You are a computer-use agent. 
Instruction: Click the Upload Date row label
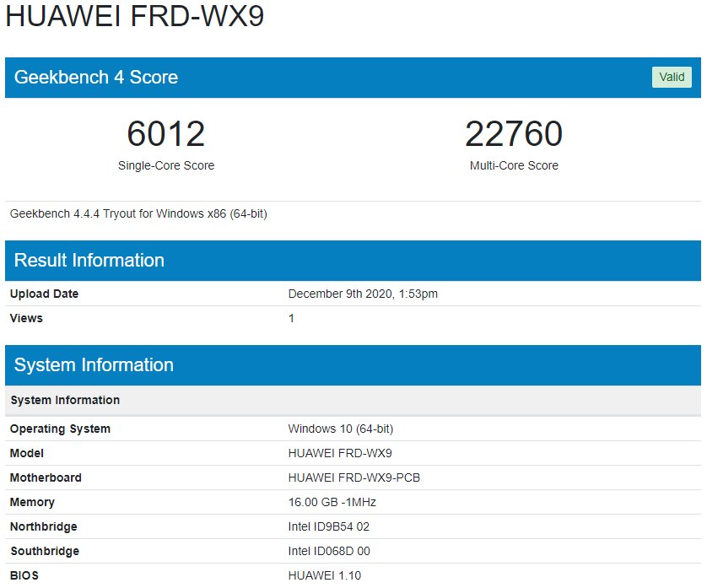(44, 294)
